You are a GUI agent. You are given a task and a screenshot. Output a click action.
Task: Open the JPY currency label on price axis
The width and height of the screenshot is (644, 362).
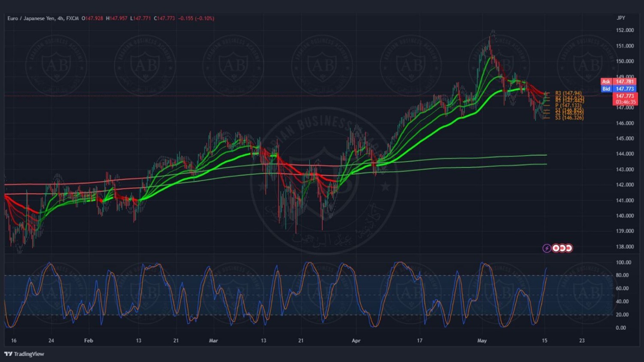(621, 18)
